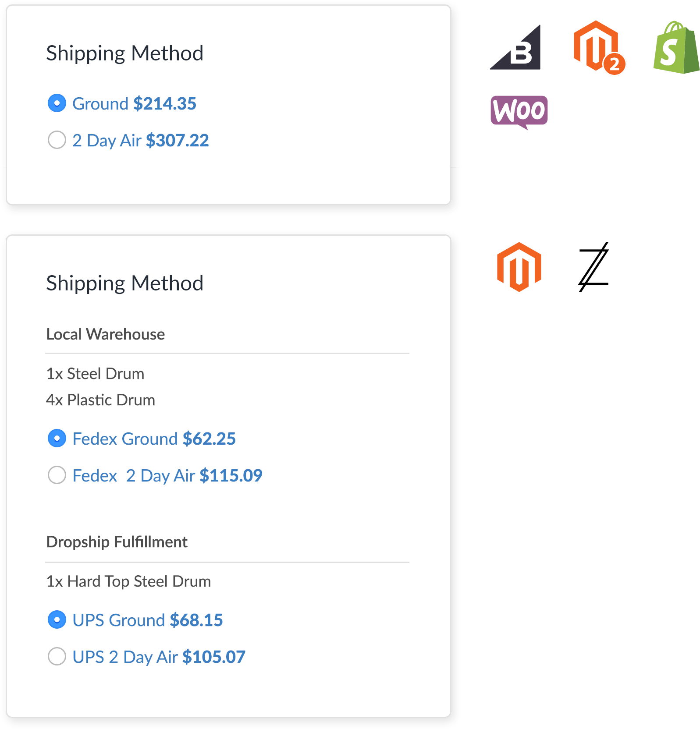Click the purple WooCommerce logo
This screenshot has height=729, width=700.
(519, 111)
